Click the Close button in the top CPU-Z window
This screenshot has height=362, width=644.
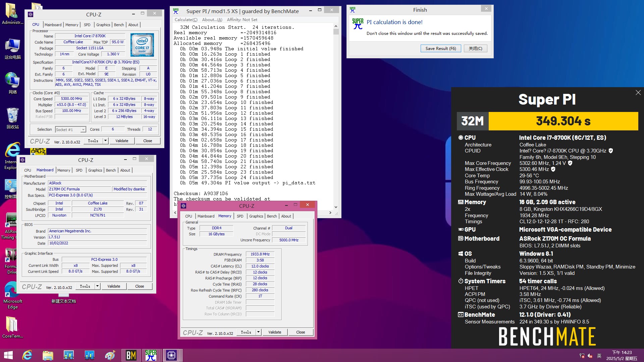point(148,141)
